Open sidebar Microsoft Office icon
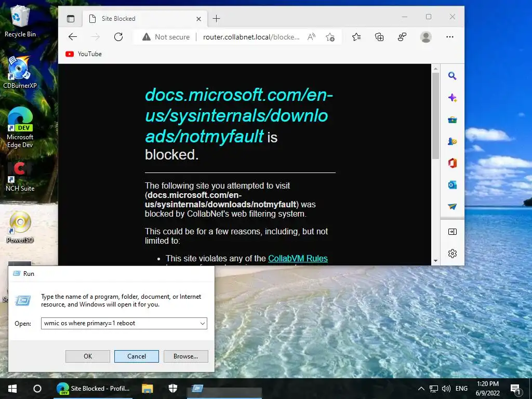 click(x=453, y=163)
